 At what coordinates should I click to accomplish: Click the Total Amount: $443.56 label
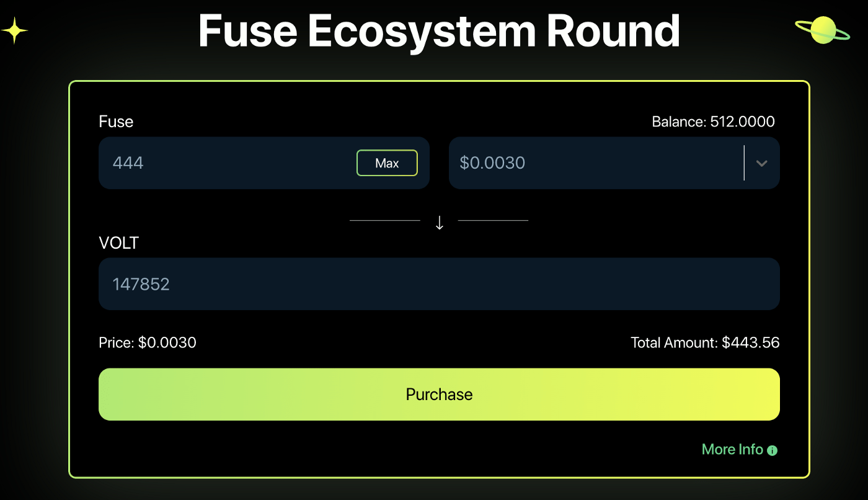pyautogui.click(x=705, y=342)
